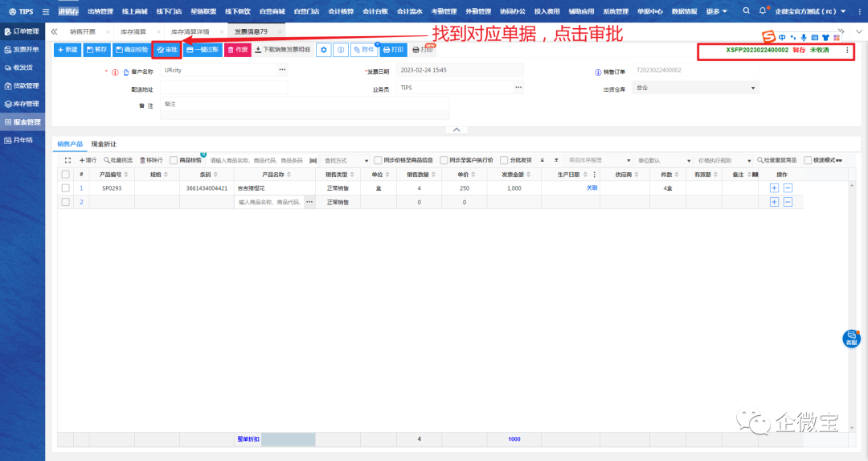This screenshot has width=868, height=461.
Task: Expand the 更多 menu in top navigation
Action: tap(717, 11)
